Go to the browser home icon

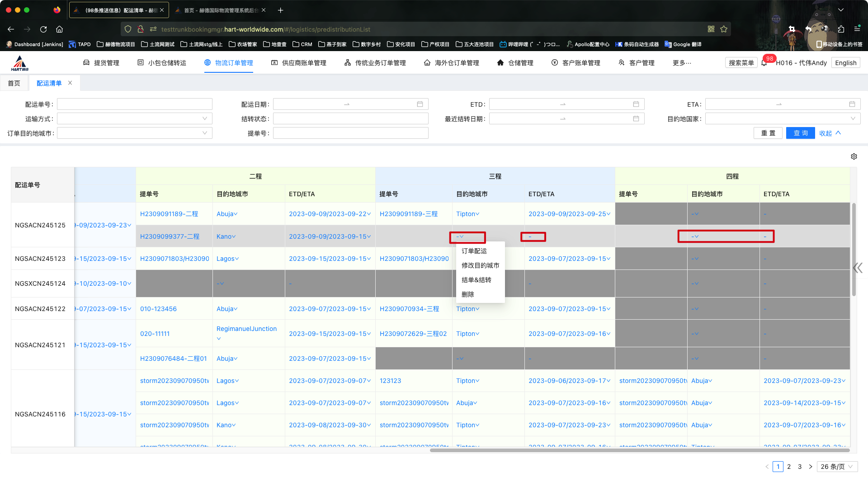pyautogui.click(x=59, y=29)
